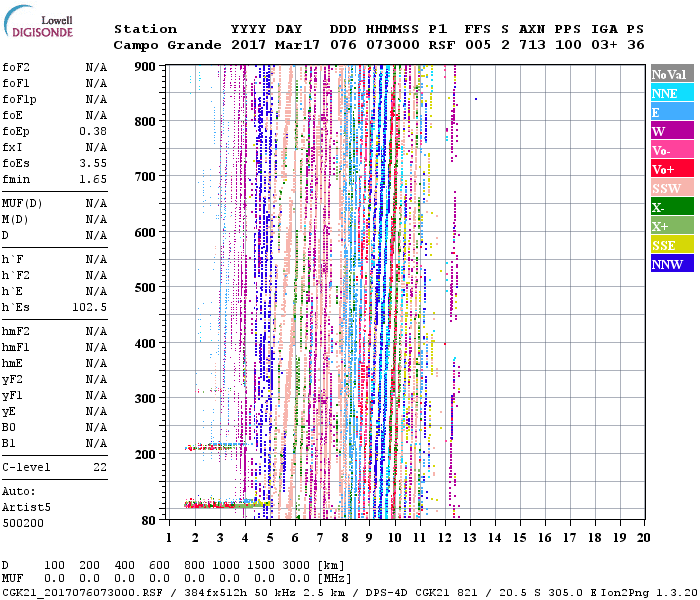Click the foEs value 3.55

[x=93, y=163]
